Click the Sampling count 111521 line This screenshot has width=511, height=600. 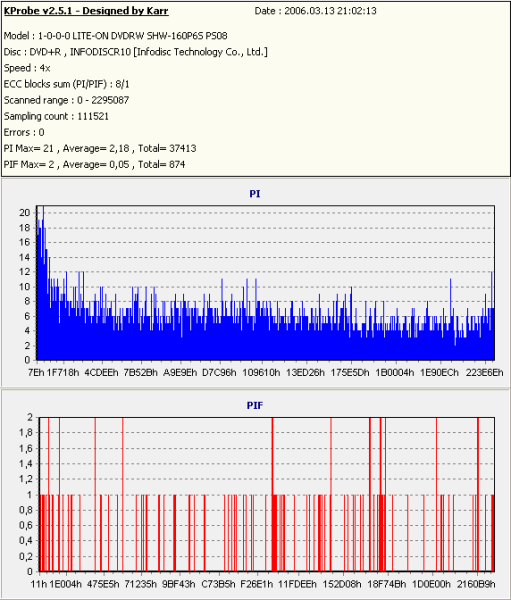click(56, 116)
